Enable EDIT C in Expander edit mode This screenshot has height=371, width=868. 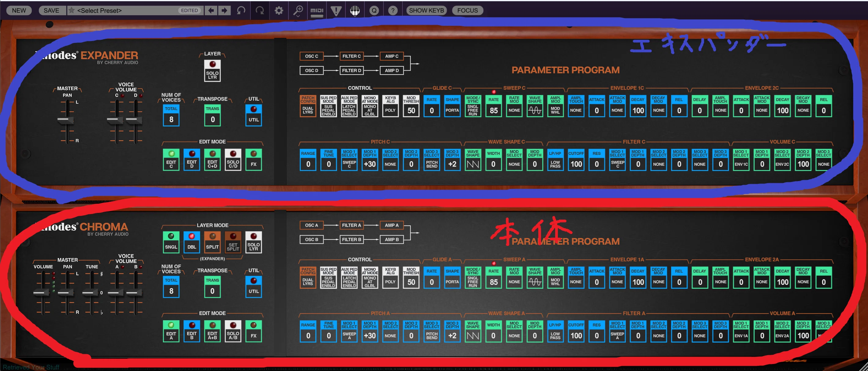(x=171, y=160)
